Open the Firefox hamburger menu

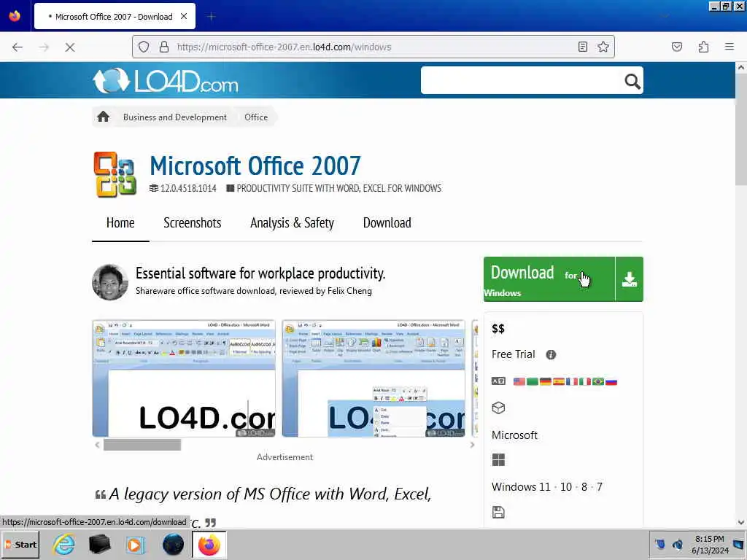tap(729, 47)
